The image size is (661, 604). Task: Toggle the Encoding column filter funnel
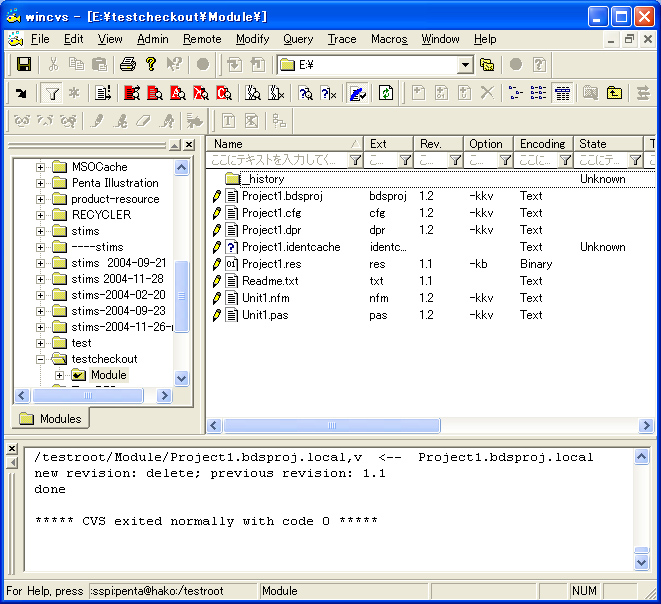click(565, 160)
